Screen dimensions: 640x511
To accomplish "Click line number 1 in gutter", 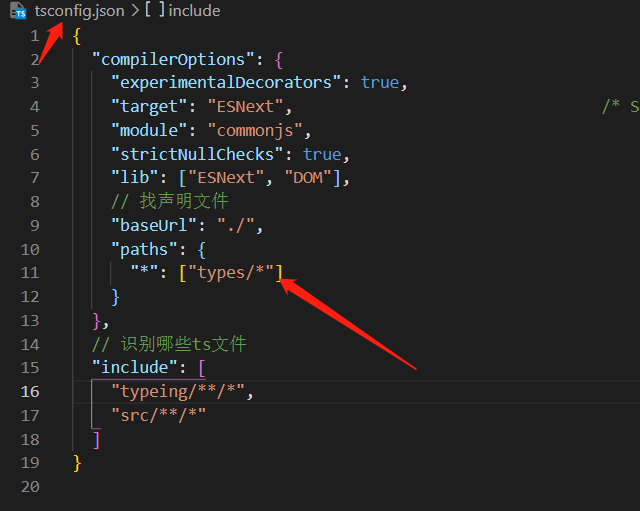I will 35,36.
